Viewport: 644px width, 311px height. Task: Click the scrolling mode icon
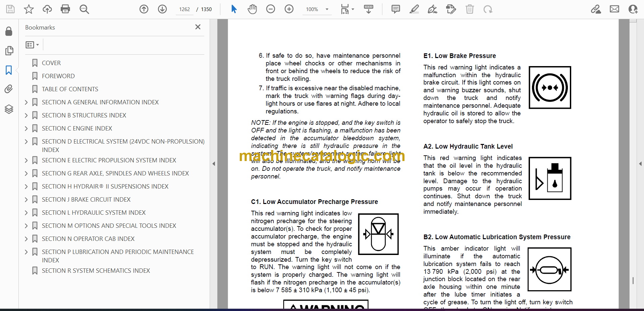[x=369, y=9]
